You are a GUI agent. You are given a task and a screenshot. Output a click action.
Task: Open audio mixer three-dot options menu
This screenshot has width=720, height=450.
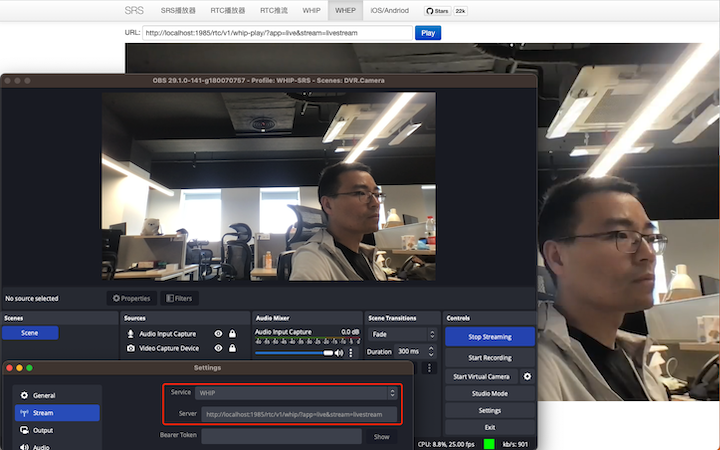click(350, 353)
